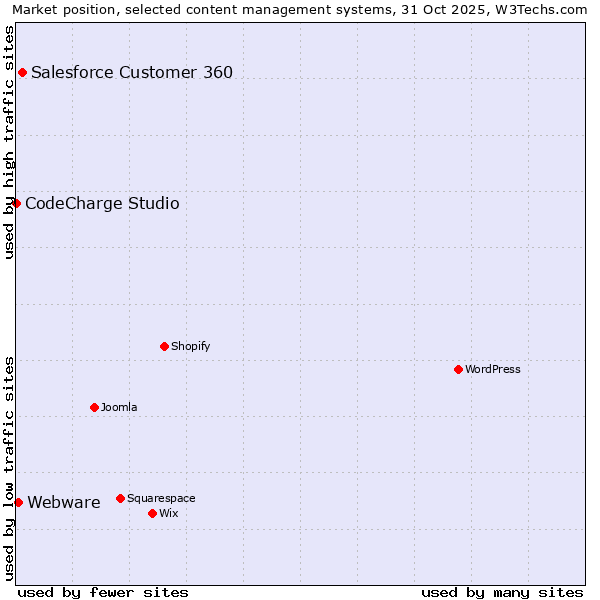
Task: Click the Squarespace text label
Action: [x=161, y=499]
